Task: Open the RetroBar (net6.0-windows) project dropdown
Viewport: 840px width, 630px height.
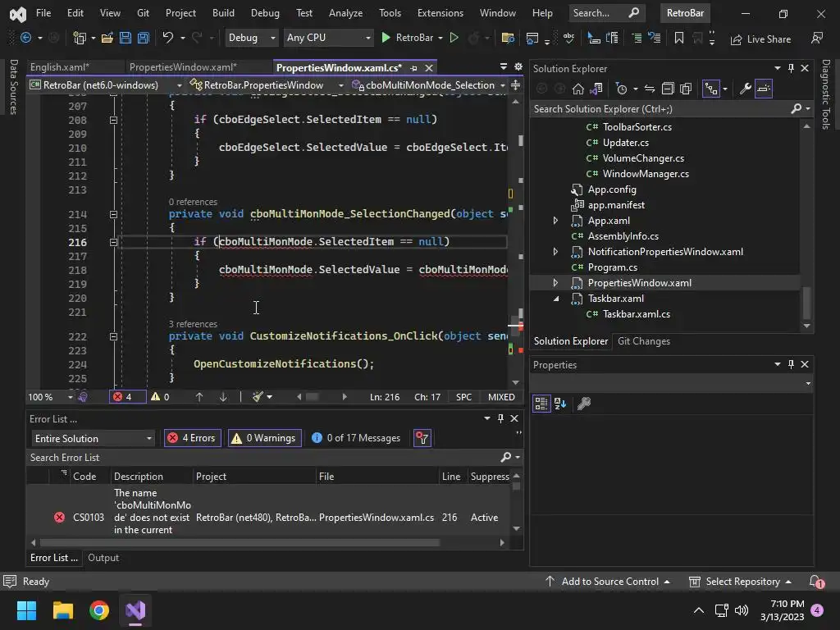Action: 106,85
